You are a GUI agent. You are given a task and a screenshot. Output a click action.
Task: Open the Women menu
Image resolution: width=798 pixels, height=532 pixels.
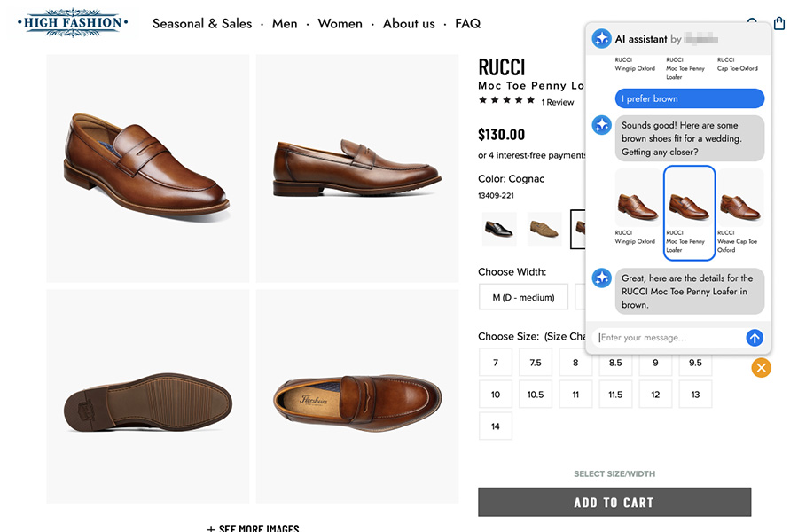click(x=340, y=23)
